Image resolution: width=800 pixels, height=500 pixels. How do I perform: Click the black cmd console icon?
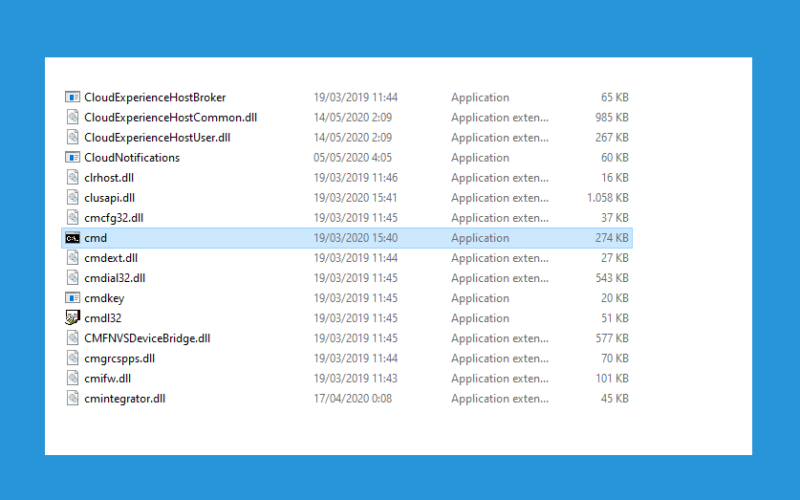(x=72, y=238)
